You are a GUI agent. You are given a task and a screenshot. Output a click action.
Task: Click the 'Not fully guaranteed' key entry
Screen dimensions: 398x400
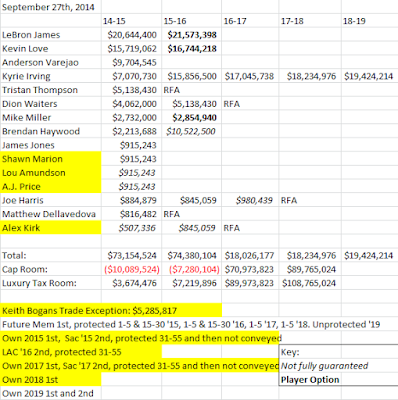(324, 366)
